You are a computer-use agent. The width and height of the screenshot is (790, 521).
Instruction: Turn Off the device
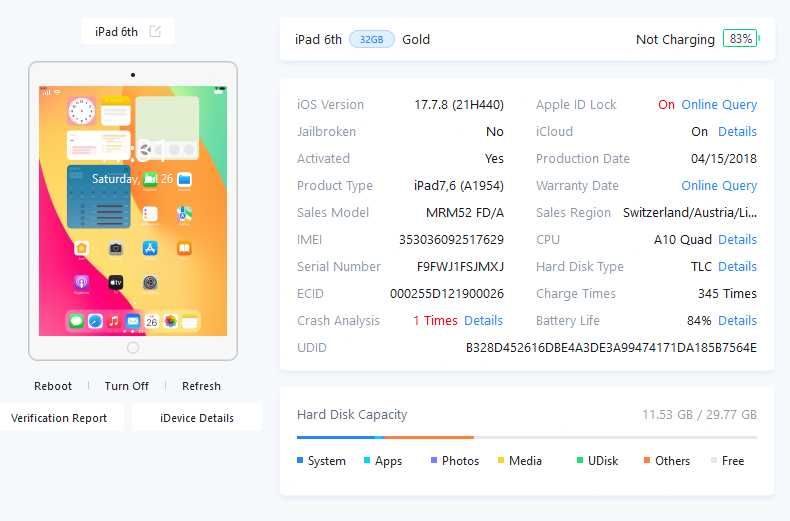126,386
